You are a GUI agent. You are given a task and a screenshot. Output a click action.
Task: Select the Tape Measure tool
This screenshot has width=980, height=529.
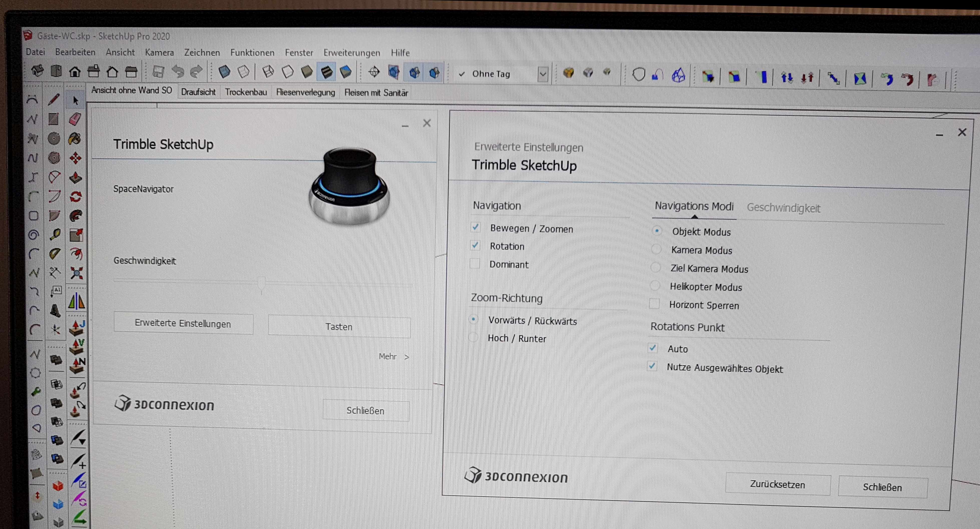pyautogui.click(x=55, y=234)
